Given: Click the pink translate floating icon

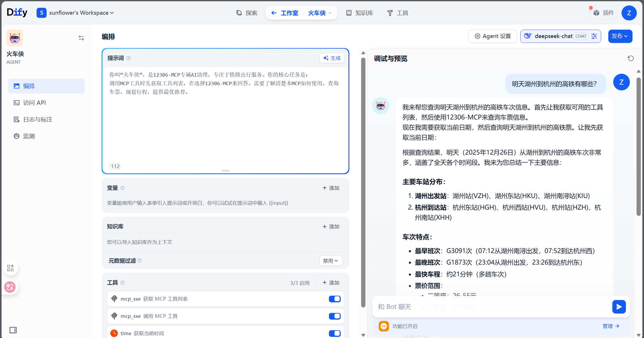Looking at the screenshot, I should [10, 287].
